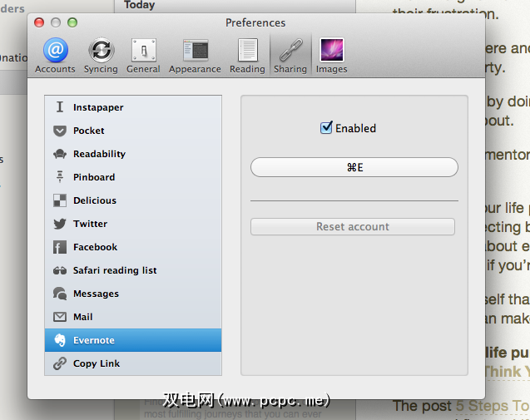Zoom the Preferences window with green button
Image resolution: width=530 pixels, height=420 pixels.
click(x=72, y=22)
